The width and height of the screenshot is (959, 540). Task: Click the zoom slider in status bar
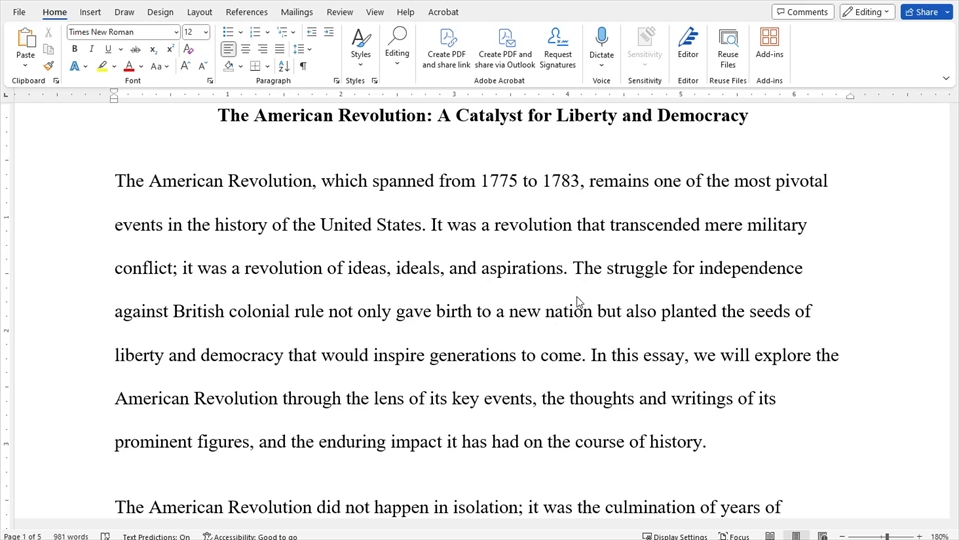point(886,537)
